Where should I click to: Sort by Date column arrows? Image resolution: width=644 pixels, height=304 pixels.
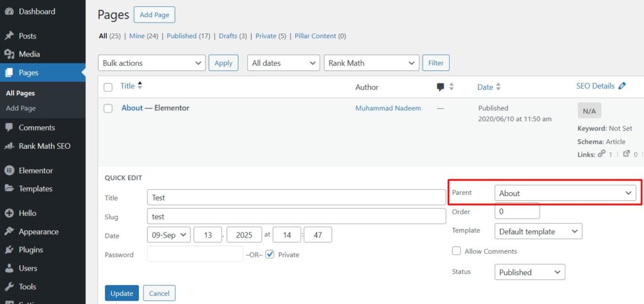pos(499,87)
